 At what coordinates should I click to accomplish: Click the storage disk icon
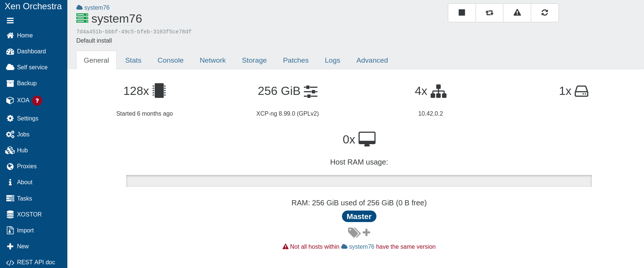581,91
